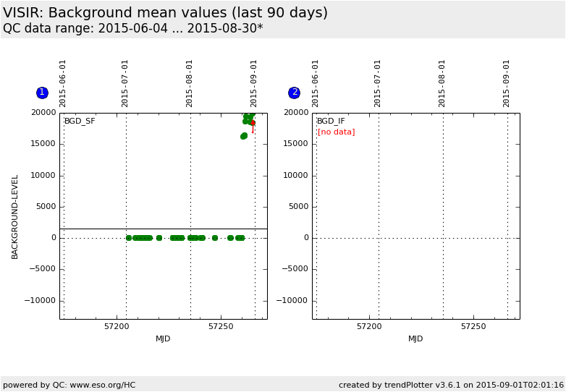The image size is (566, 392).
Task: Click the VISIR Background mean values title
Action: click(165, 13)
